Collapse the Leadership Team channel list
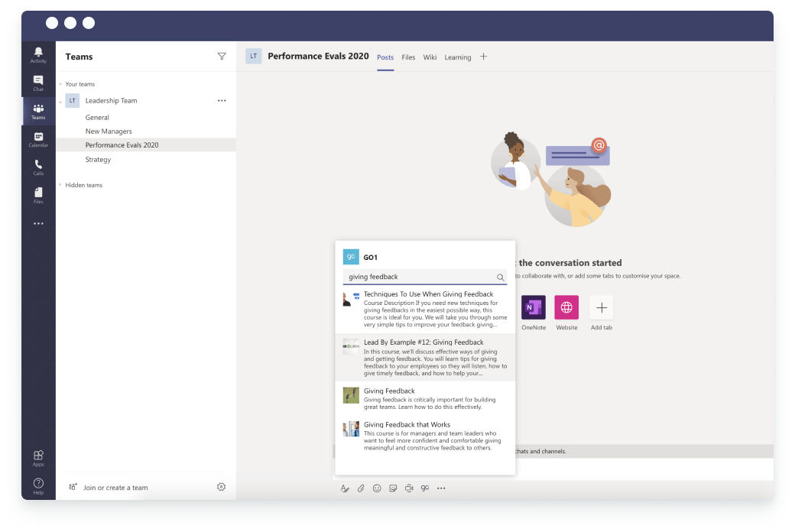 [x=60, y=102]
